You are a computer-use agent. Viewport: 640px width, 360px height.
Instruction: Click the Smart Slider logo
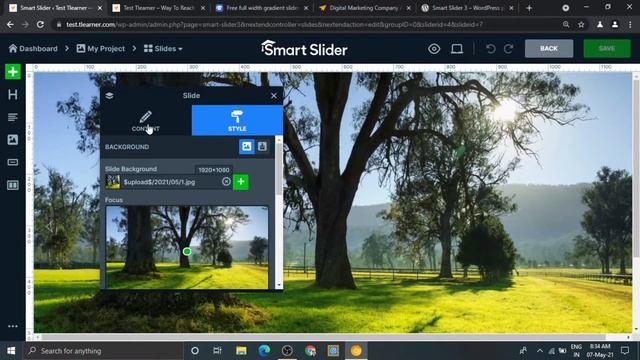tap(304, 49)
